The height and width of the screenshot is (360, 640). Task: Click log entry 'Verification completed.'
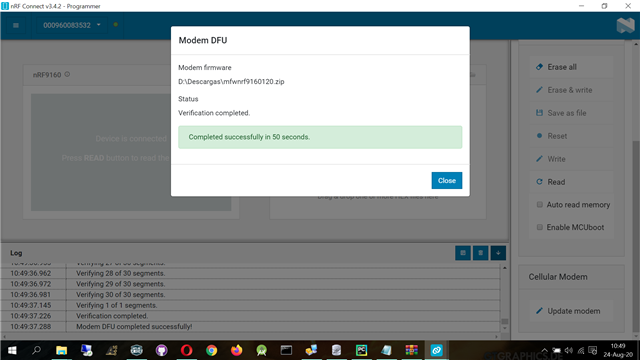(112, 316)
